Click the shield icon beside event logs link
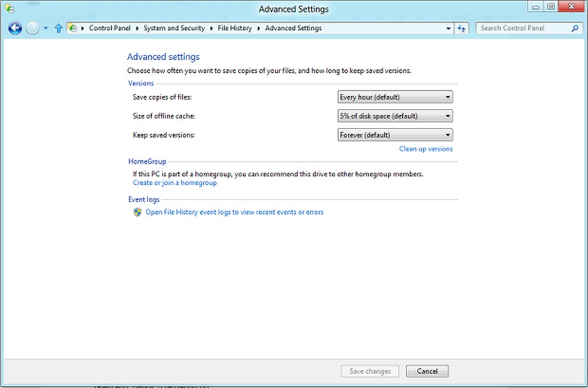Image resolution: width=588 pixels, height=388 pixels. coord(137,212)
